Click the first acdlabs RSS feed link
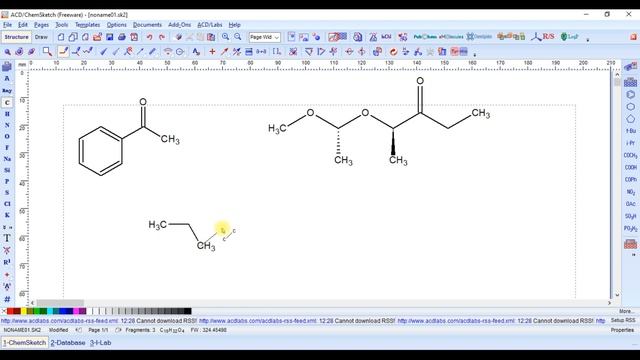Viewport: 640px width, 360px height. pyautogui.click(x=60, y=321)
